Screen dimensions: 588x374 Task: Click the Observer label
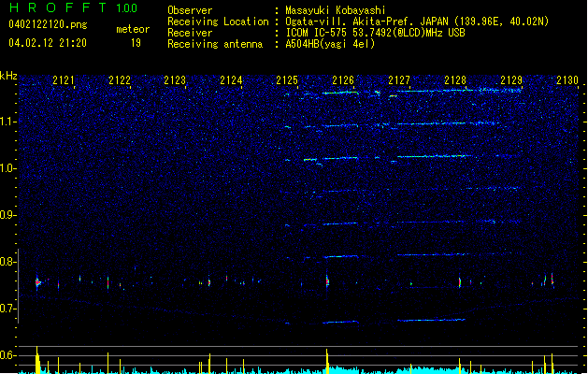click(190, 10)
